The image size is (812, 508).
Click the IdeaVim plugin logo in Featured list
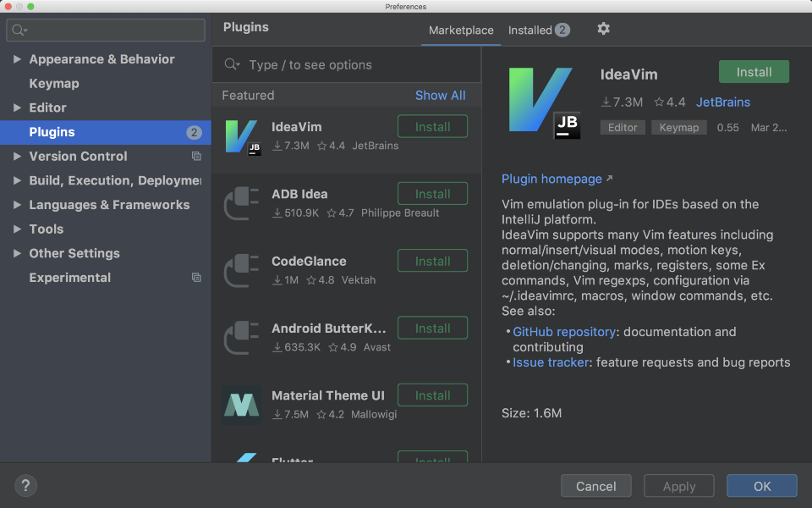tap(241, 134)
